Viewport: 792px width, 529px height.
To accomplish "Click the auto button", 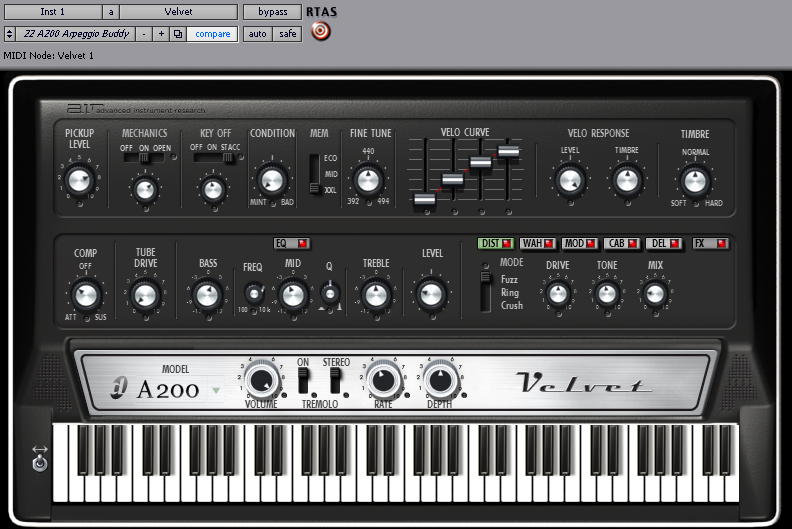I will [258, 34].
